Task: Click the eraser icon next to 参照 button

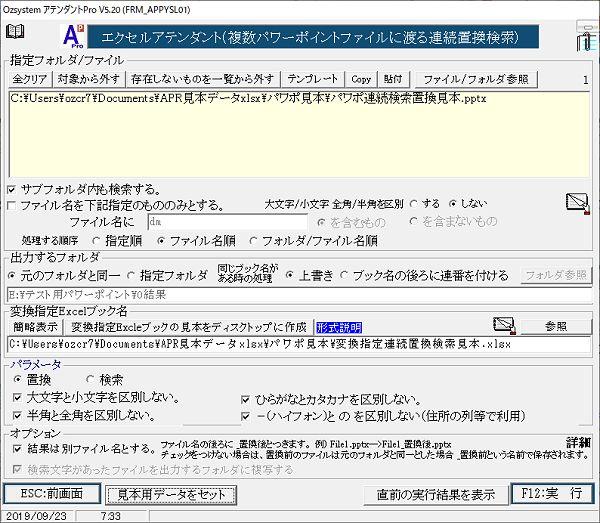Action: 504,326
